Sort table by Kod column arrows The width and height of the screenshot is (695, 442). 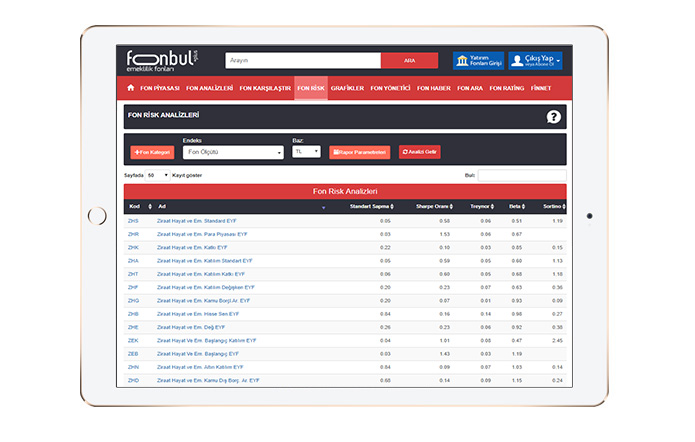coord(150,207)
